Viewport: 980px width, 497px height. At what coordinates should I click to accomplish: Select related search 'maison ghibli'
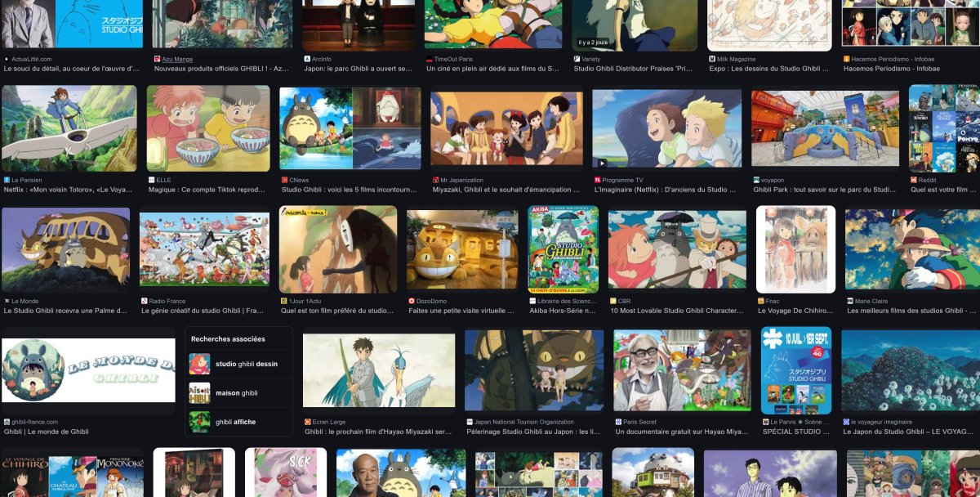(x=238, y=393)
